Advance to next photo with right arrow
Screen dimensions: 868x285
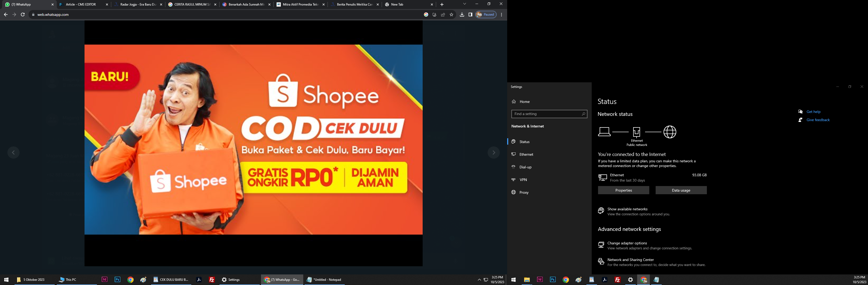tap(493, 152)
